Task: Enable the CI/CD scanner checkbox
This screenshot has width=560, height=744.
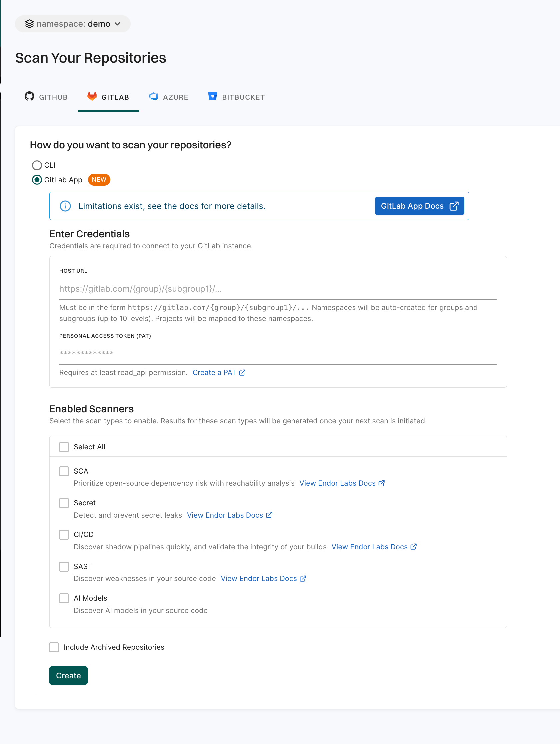Action: point(64,535)
